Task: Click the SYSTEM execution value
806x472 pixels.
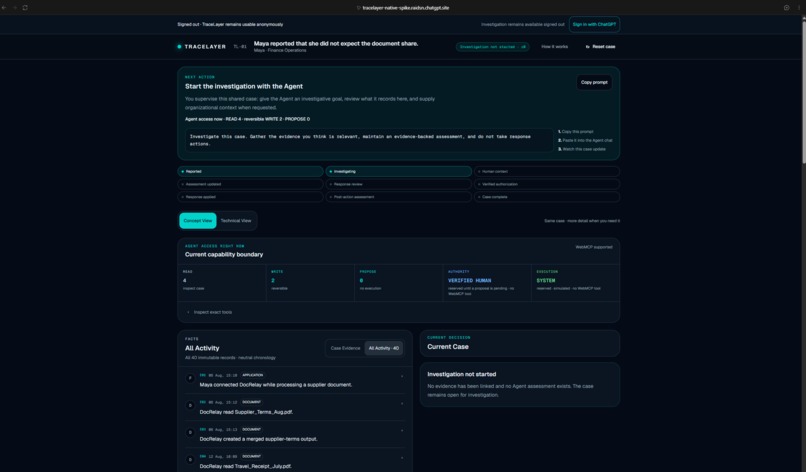Action: point(545,281)
